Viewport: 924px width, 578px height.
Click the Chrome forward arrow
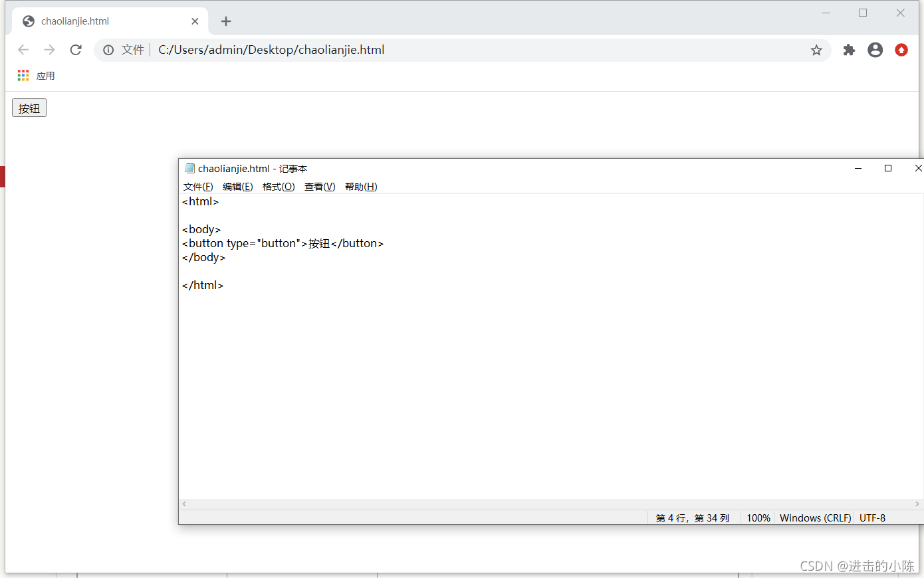coord(49,50)
